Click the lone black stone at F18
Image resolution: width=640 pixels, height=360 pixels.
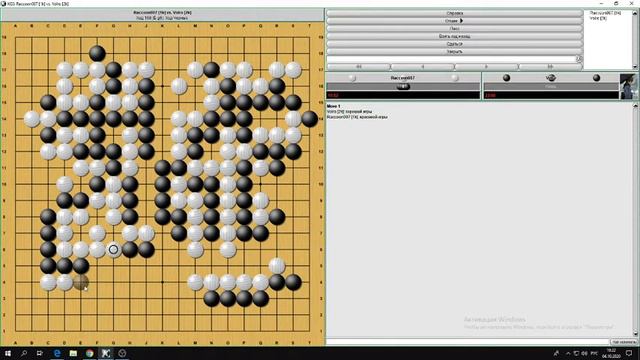[x=97, y=53]
